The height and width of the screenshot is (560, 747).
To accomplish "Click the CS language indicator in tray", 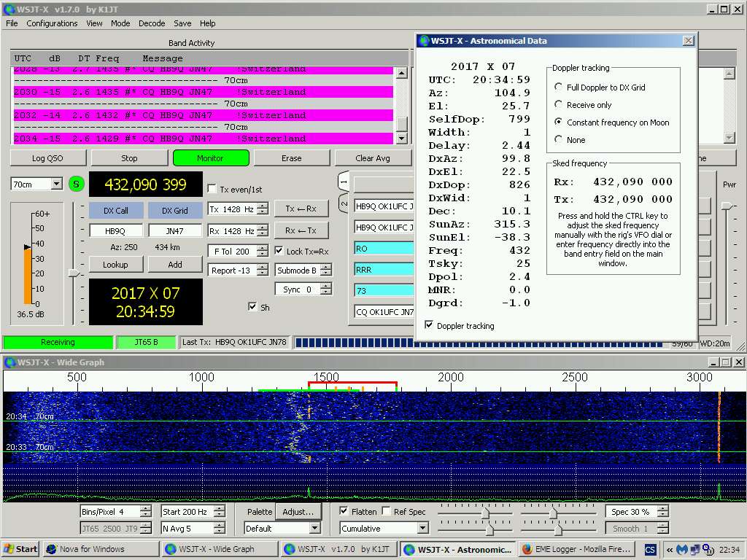I will [649, 549].
